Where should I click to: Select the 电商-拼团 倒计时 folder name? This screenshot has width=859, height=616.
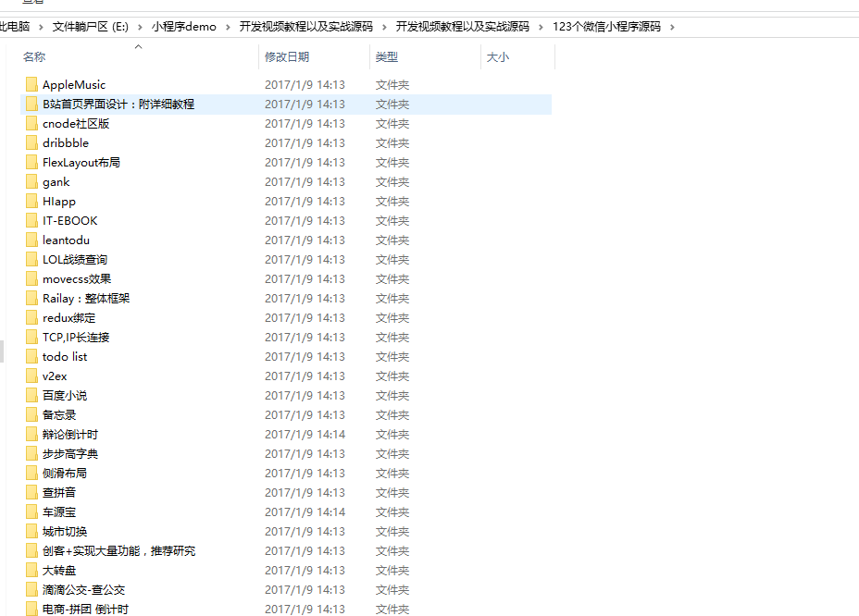pyautogui.click(x=85, y=609)
